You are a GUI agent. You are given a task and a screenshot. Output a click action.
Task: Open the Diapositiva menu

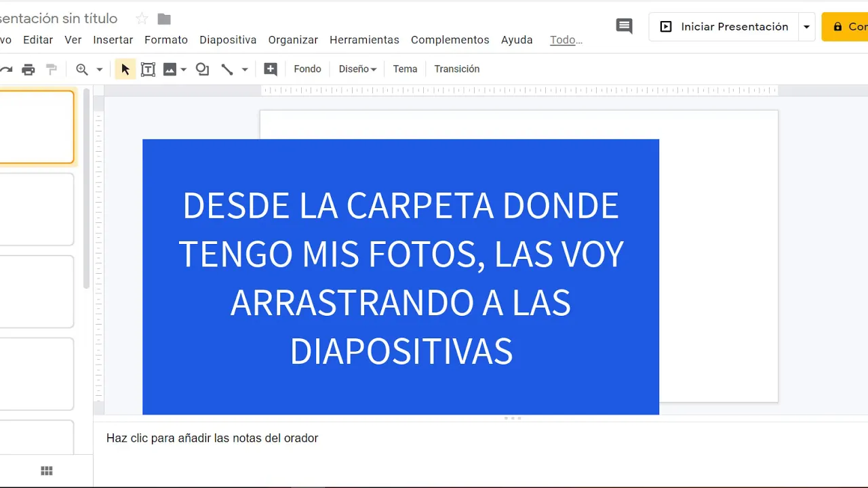click(228, 40)
